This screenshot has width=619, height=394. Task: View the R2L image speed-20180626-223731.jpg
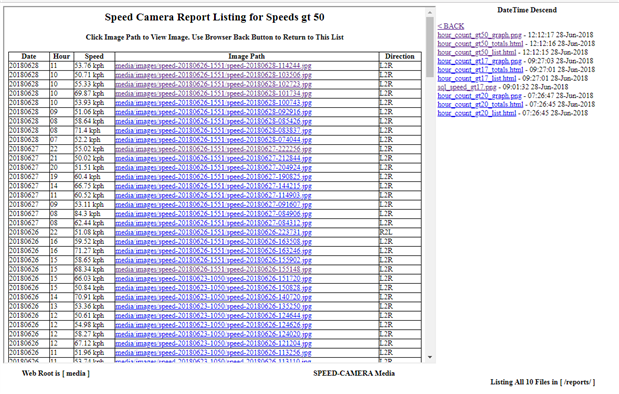click(213, 232)
